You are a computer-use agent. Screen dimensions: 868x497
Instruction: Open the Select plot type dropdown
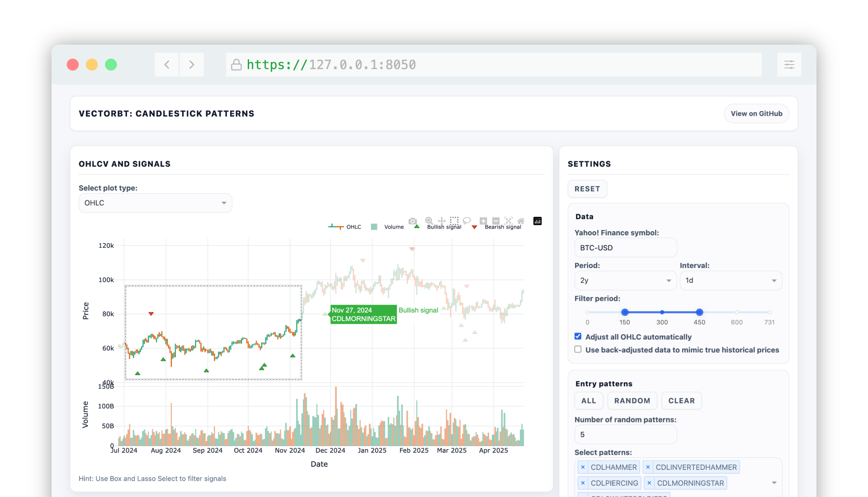pos(155,203)
